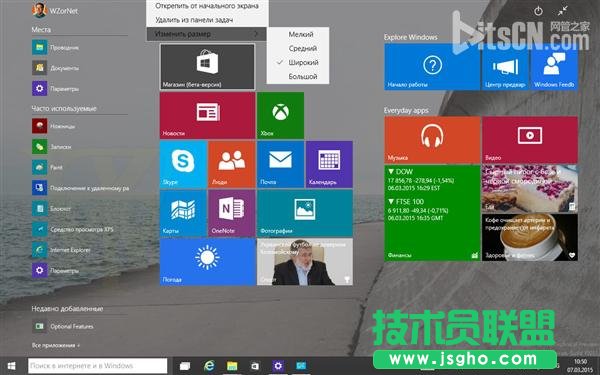
Task: Open the Музыка music tile
Action: click(432, 140)
